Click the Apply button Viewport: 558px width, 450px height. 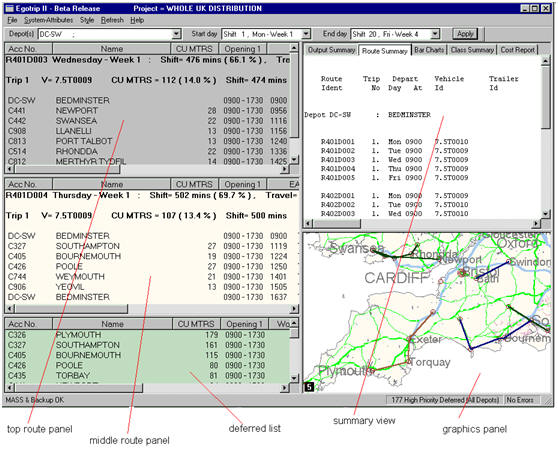click(x=465, y=34)
